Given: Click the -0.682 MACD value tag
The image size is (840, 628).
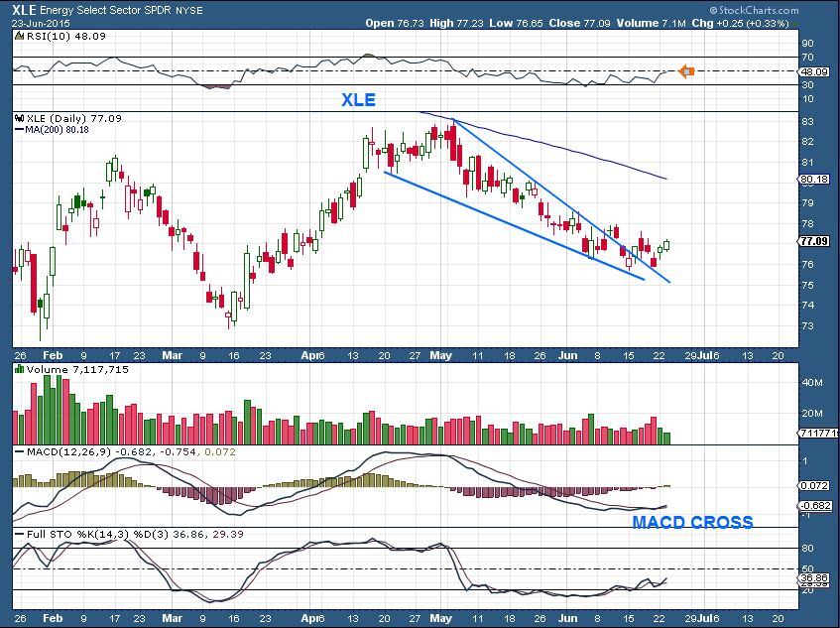Looking at the screenshot, I should tap(815, 505).
